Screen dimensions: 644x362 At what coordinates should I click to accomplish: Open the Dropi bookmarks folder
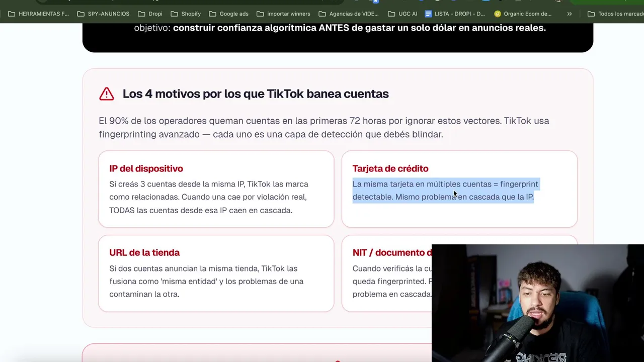point(150,14)
